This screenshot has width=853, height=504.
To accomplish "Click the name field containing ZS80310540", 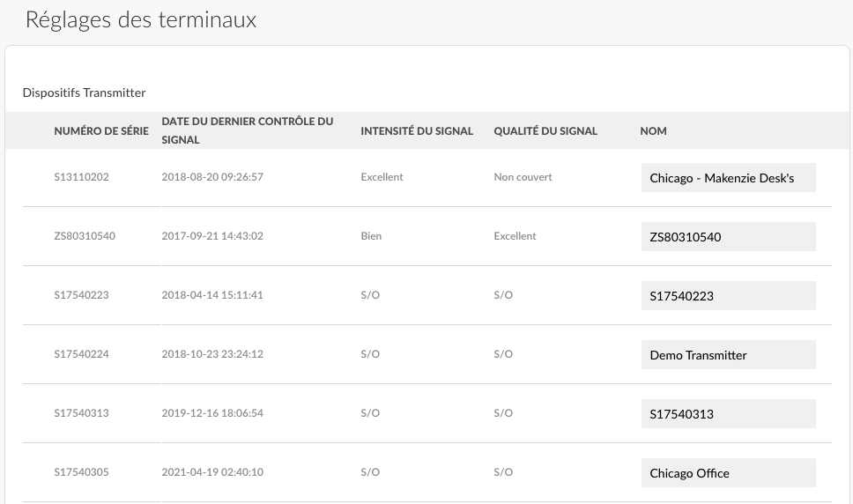I will 729,236.
